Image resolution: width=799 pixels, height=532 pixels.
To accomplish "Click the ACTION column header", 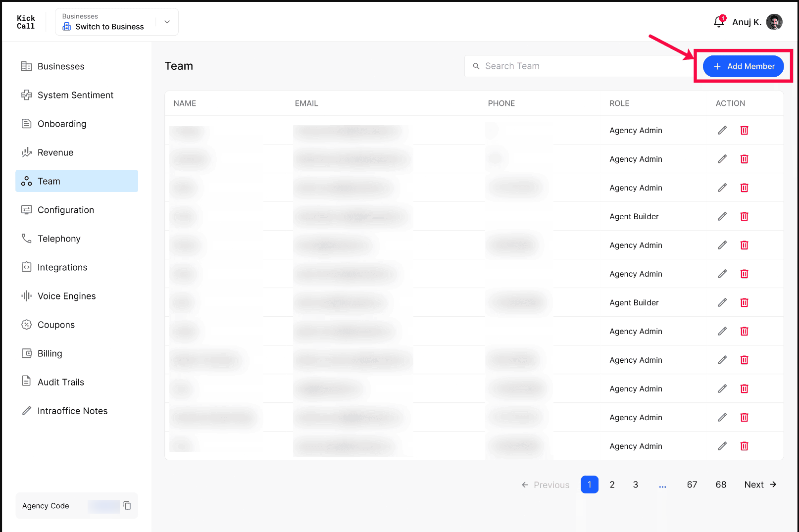I will pos(730,103).
